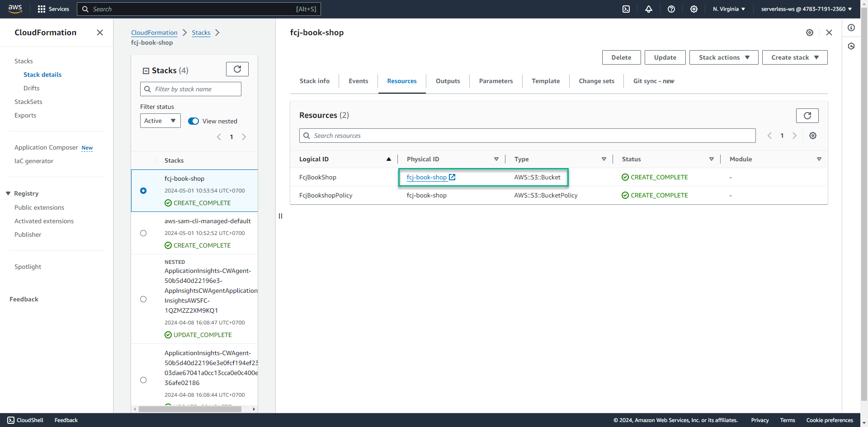Toggle View nested switch
The image size is (868, 427).
click(x=193, y=121)
